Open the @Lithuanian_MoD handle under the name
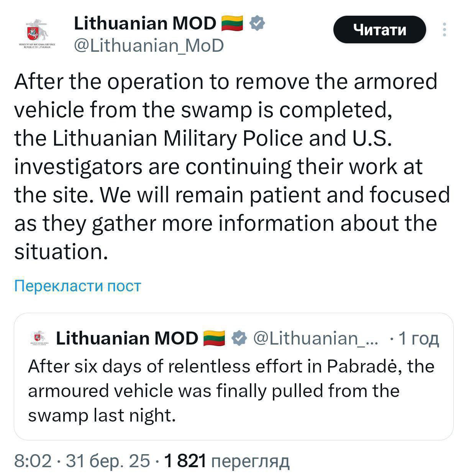This screenshot has width=461, height=476. tap(149, 46)
